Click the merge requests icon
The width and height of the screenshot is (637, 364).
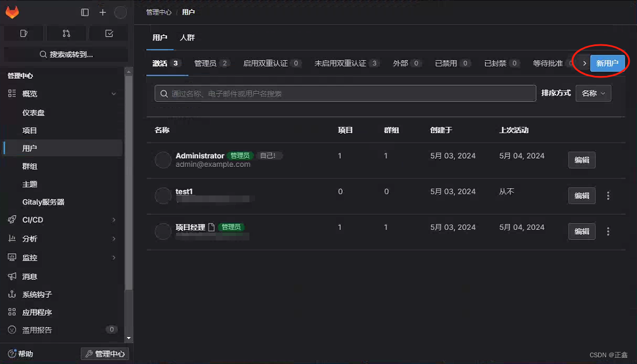pos(66,34)
